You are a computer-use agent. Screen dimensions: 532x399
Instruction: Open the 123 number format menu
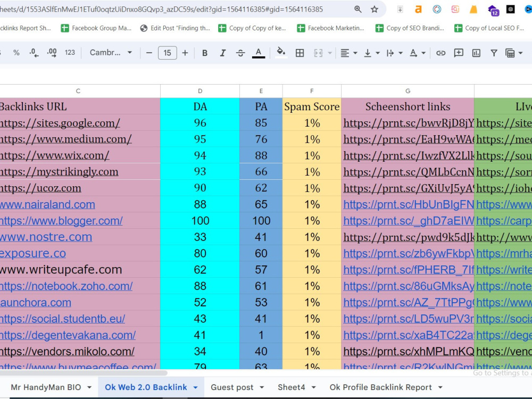(x=70, y=53)
